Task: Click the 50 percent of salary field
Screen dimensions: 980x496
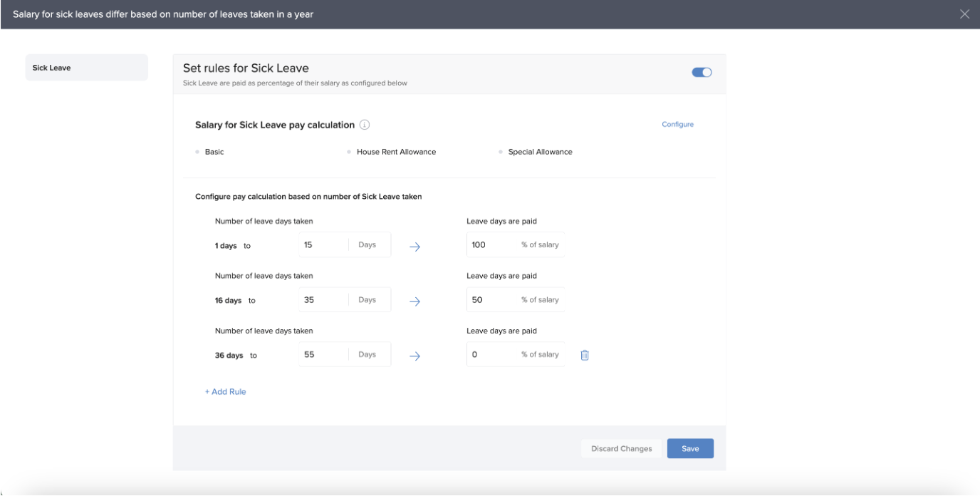Action: click(x=491, y=300)
